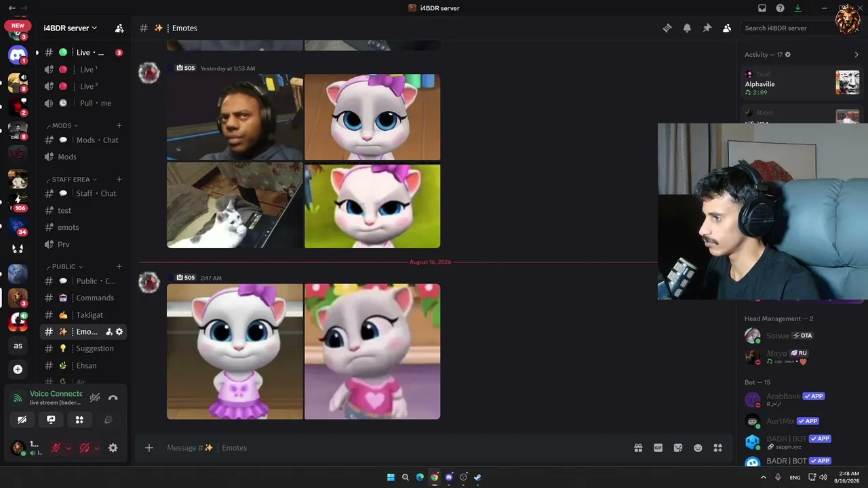Open notification settings bell icon
868x488 pixels.
point(687,28)
